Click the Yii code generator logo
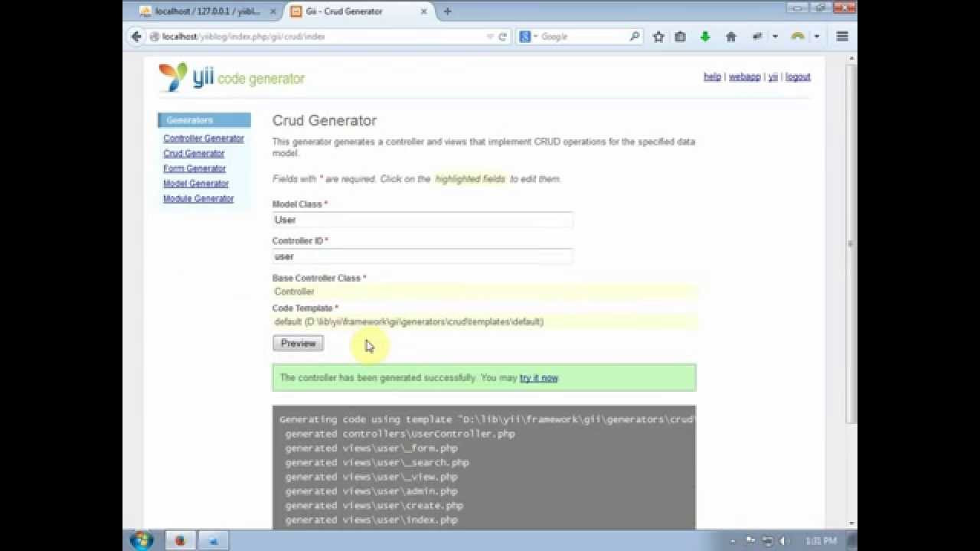This screenshot has width=980, height=551. (x=232, y=77)
